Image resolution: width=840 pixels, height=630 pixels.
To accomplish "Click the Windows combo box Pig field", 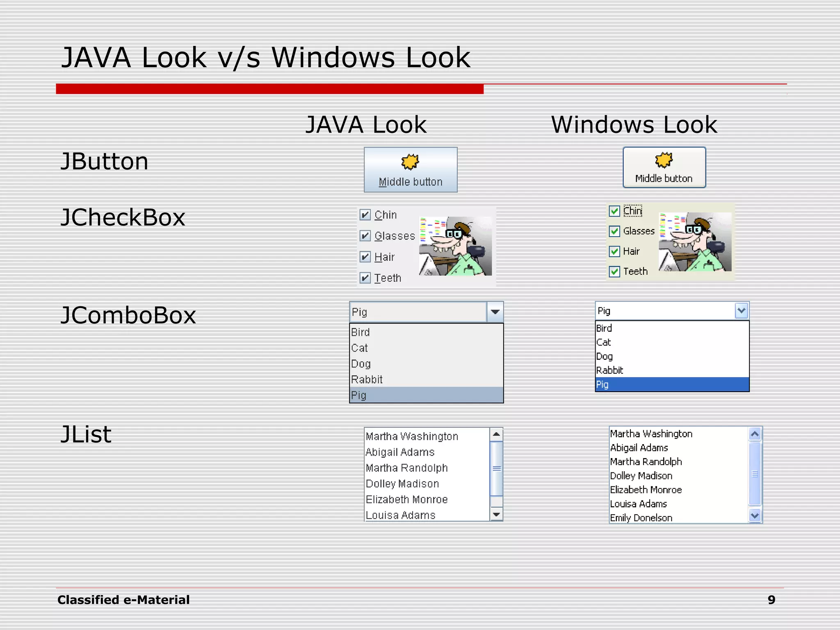I will pyautogui.click(x=665, y=311).
